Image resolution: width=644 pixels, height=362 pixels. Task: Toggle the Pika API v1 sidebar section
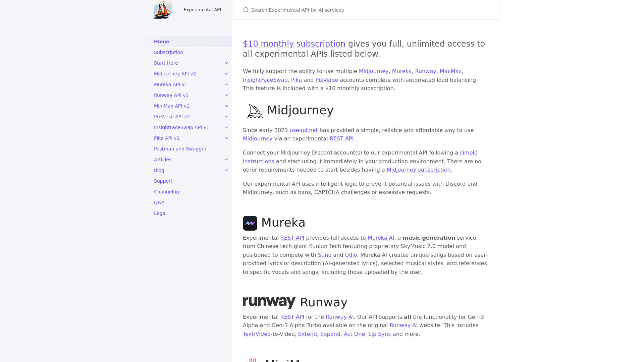(x=226, y=138)
